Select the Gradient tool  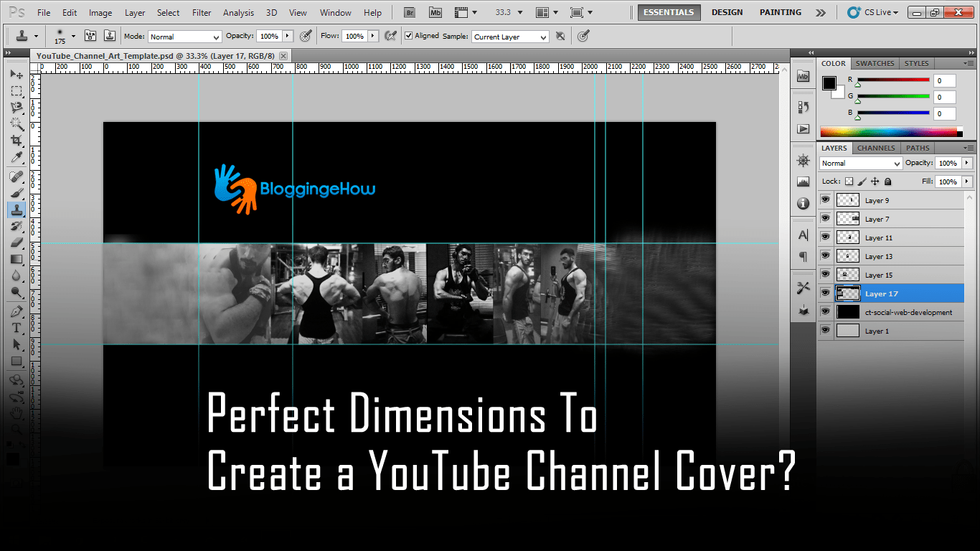click(x=17, y=259)
